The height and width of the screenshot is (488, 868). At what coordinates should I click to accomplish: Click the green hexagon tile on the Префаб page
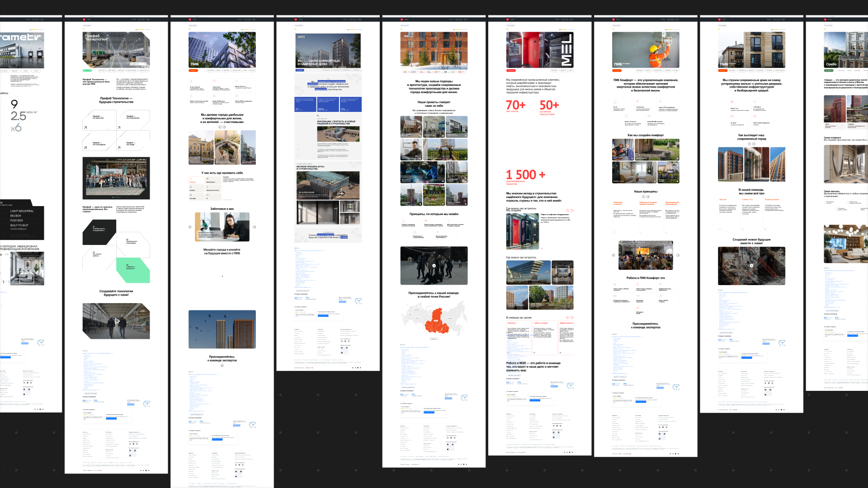[133, 270]
